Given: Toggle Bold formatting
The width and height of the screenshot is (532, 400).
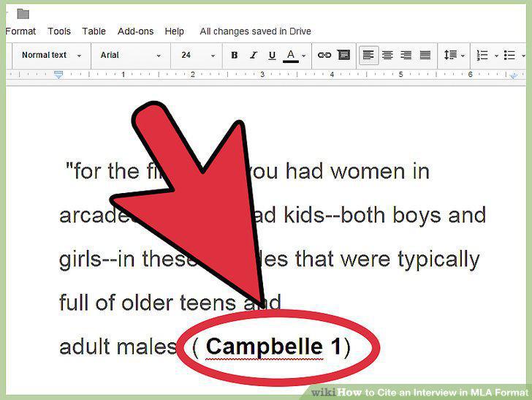Looking at the screenshot, I should [x=234, y=55].
